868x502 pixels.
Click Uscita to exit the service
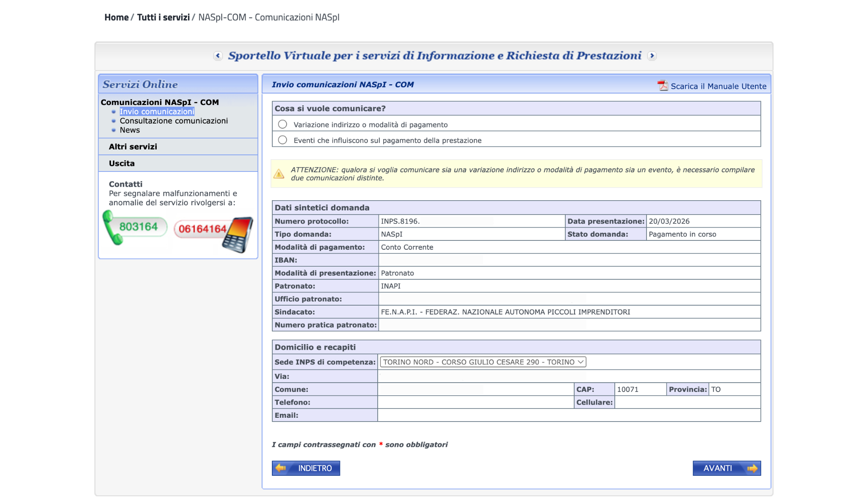click(x=122, y=163)
